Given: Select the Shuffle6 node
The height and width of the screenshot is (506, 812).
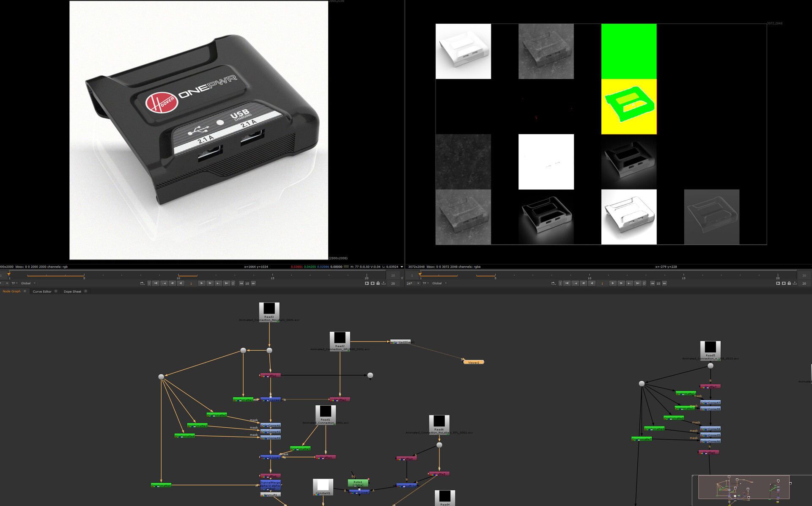Looking at the screenshot, I should pyautogui.click(x=271, y=476).
